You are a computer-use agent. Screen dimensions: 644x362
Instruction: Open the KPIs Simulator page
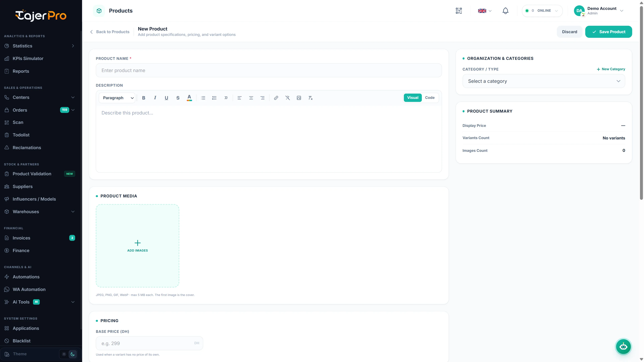coord(40,58)
